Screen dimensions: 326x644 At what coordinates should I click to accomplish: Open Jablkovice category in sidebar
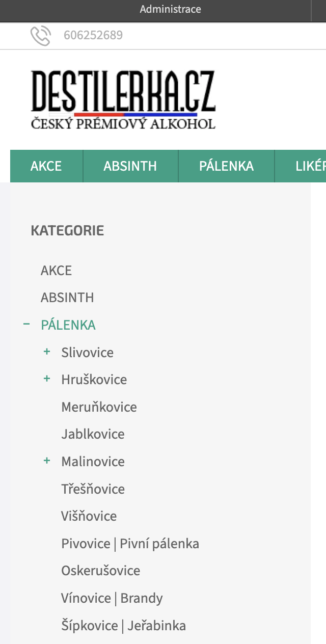coord(93,434)
